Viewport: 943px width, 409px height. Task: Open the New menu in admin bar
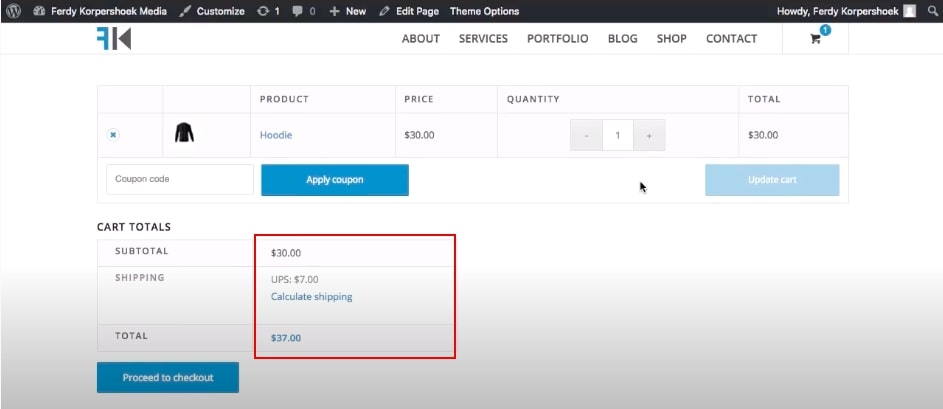point(348,11)
